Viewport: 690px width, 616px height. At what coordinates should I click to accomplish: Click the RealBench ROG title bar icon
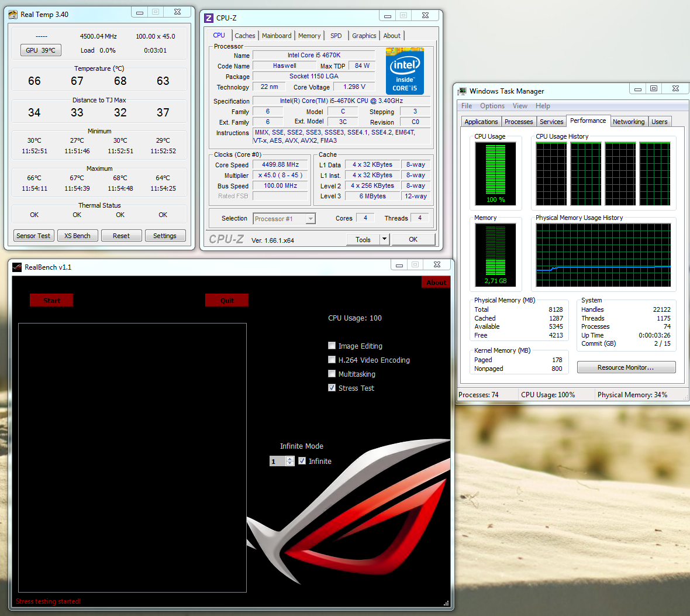(17, 267)
